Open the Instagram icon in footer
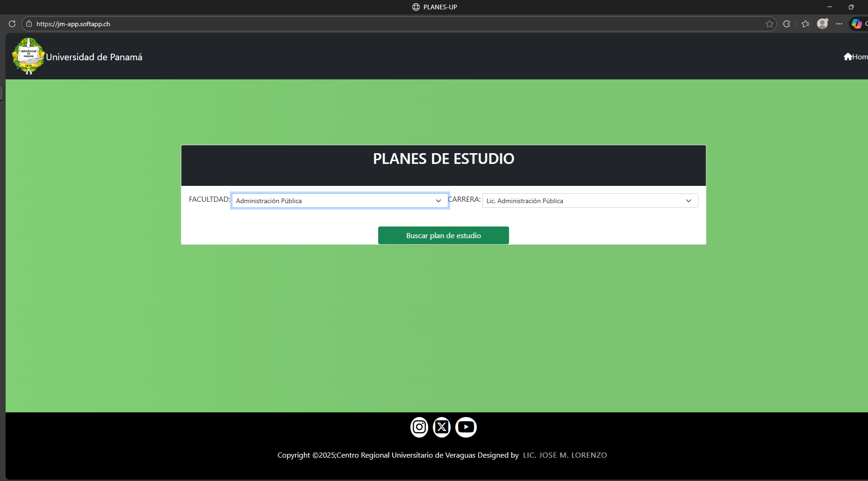 pyautogui.click(x=419, y=427)
